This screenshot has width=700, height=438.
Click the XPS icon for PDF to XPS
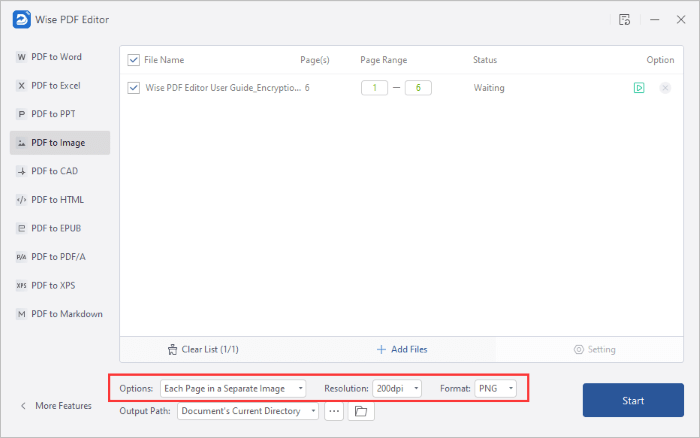[21, 286]
